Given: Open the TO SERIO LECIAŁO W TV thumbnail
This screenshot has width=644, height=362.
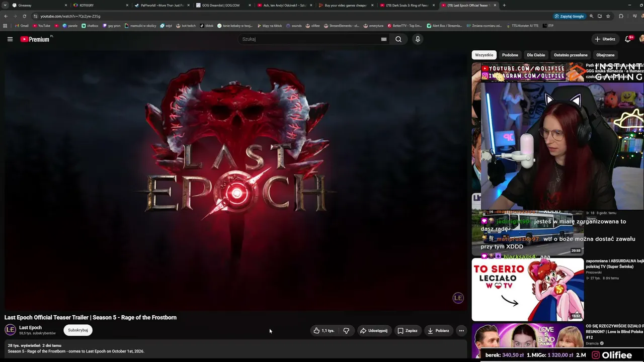Looking at the screenshot, I should [528, 290].
